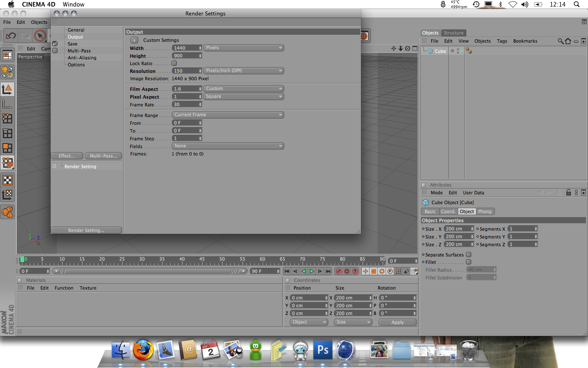Jump to the end of the animation
Image resolution: width=588 pixels, height=368 pixels.
(x=328, y=271)
